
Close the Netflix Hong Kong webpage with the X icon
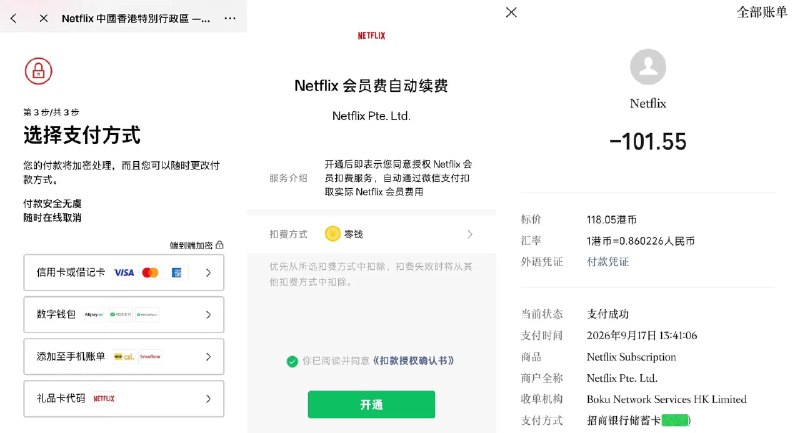tap(43, 18)
